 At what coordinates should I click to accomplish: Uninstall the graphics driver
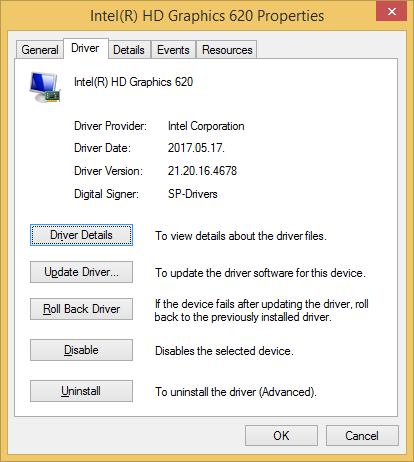(81, 391)
